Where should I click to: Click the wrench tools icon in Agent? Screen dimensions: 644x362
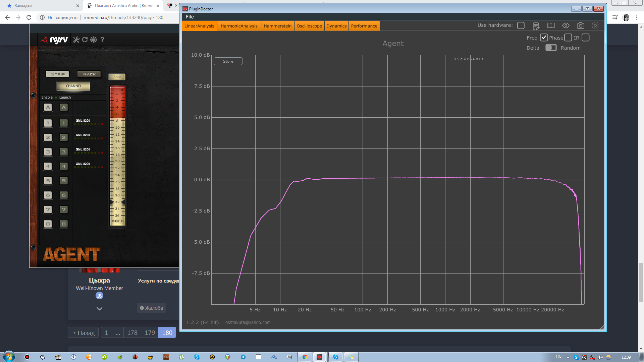pos(76,40)
